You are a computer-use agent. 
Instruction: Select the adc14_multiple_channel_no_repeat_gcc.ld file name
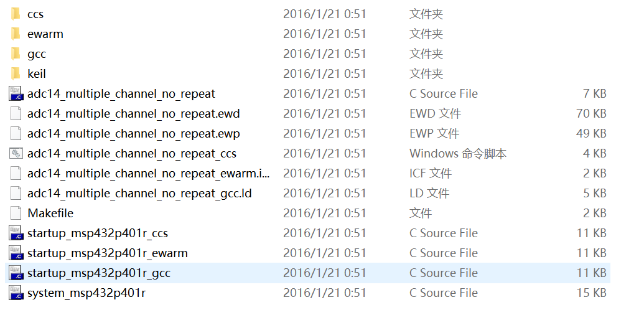(x=139, y=193)
